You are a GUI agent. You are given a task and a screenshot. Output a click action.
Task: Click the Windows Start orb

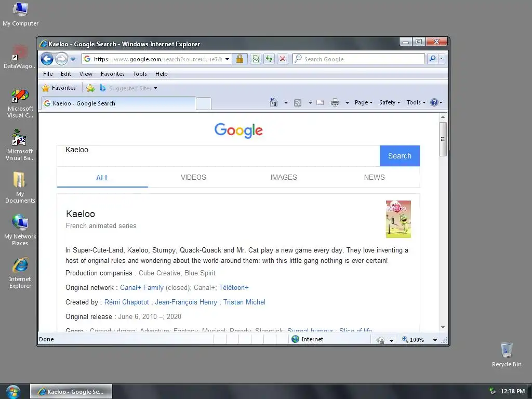13,392
